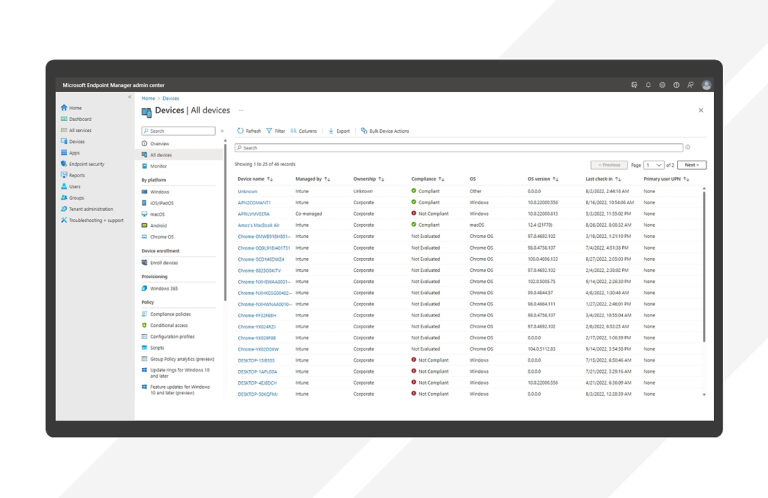Go to Next page of devices
This screenshot has height=498, width=768.
[692, 165]
